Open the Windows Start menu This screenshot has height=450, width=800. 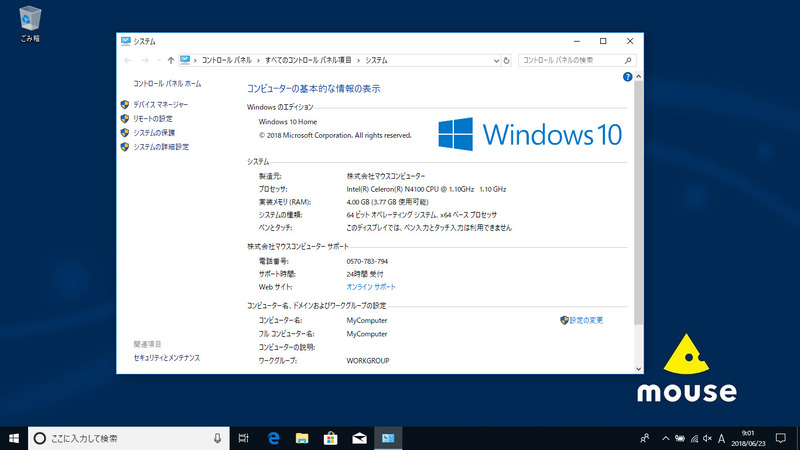click(x=14, y=438)
